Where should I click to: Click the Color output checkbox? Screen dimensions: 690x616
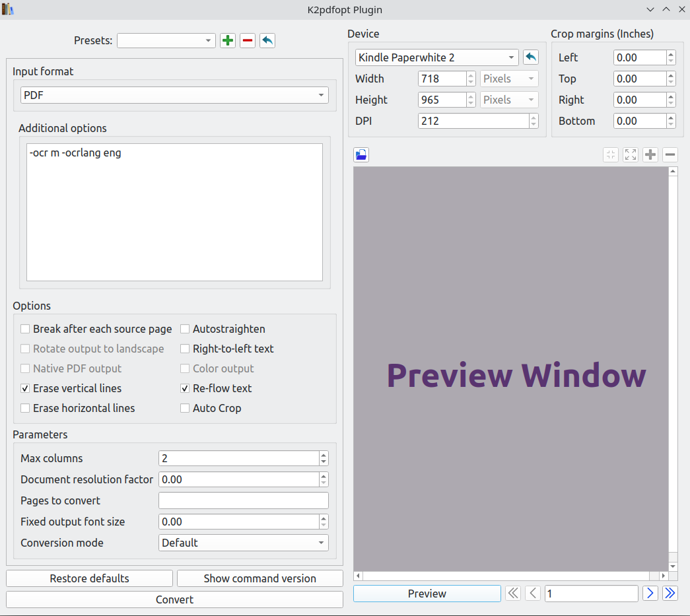(x=185, y=368)
